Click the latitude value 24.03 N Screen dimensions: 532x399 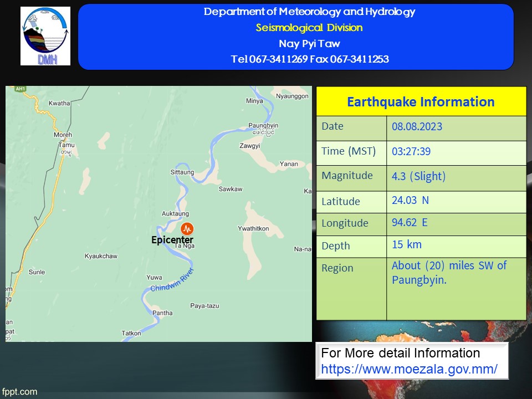pos(410,200)
